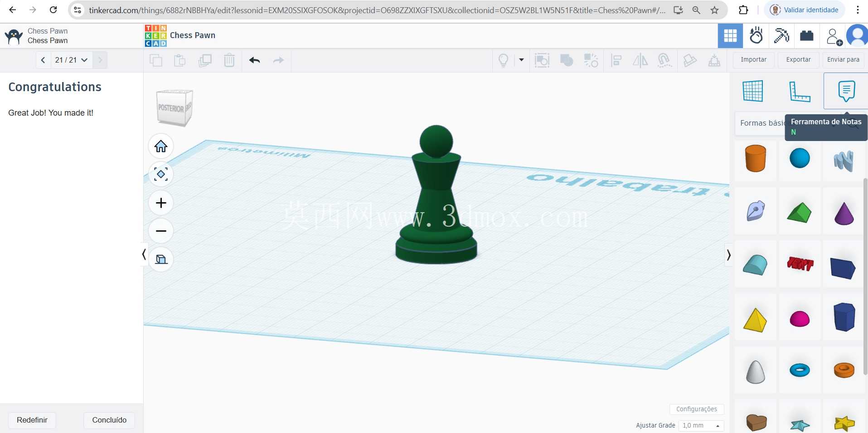Select the magenta half sphere shape

point(800,319)
